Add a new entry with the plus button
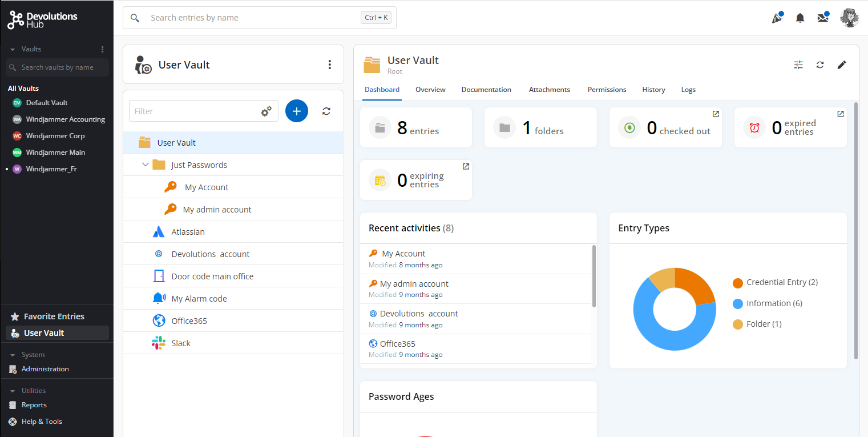 tap(297, 111)
